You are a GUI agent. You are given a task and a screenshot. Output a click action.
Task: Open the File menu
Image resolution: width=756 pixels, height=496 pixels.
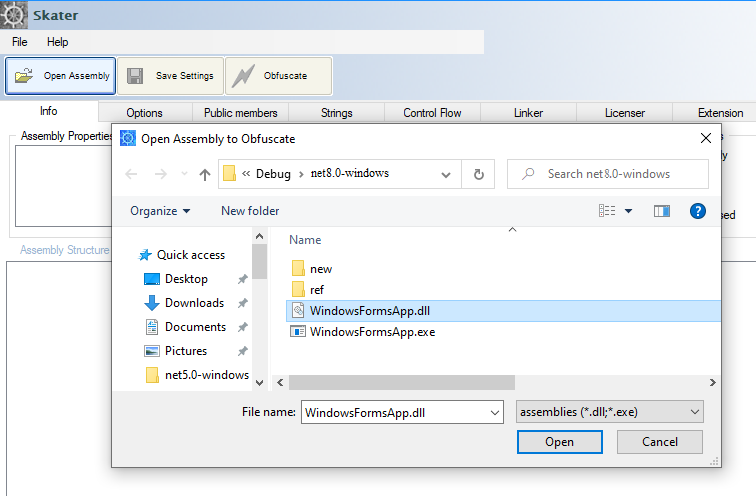click(20, 42)
